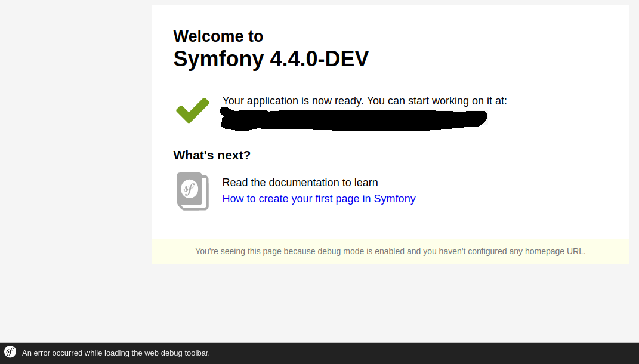
Task: Click 'Your application is now ready' text
Action: [x=365, y=101]
